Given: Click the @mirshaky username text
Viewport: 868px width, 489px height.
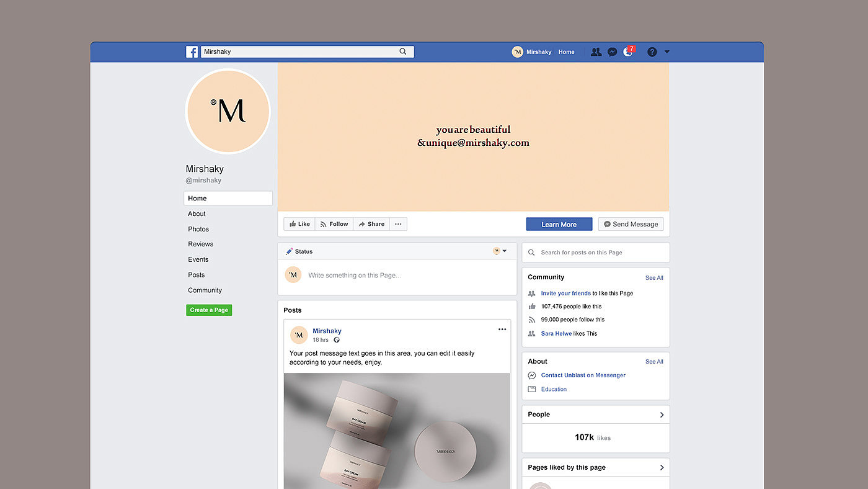Looking at the screenshot, I should pos(203,181).
